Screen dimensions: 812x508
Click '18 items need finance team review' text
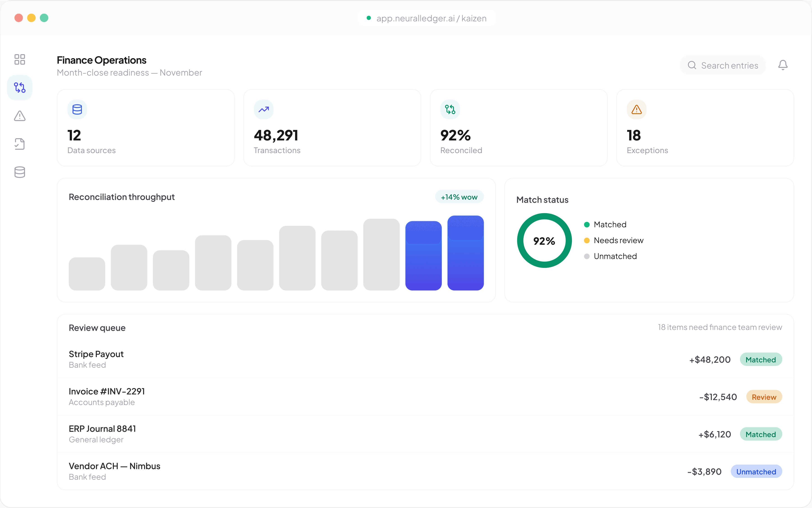[720, 327]
